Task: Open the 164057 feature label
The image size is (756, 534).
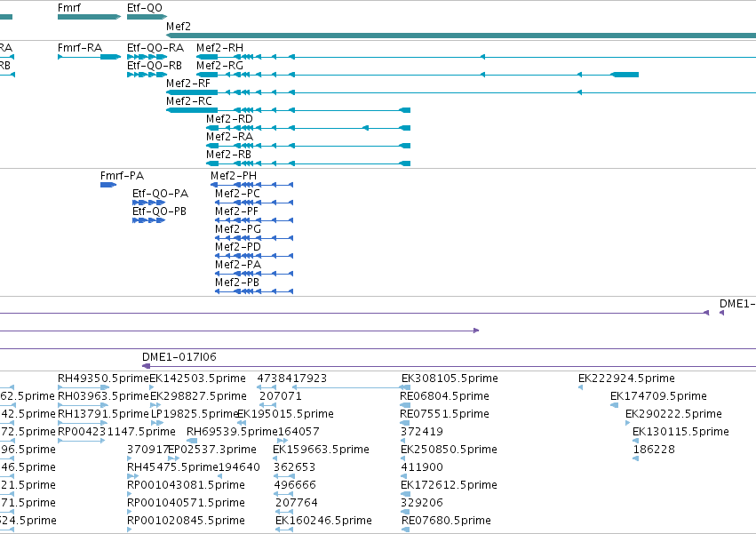Action: 298,432
